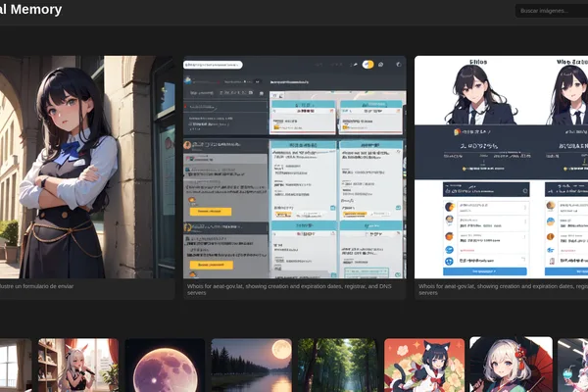Open the dark dashboard panels image card
The height and width of the screenshot is (392, 588).
pyautogui.click(x=294, y=167)
